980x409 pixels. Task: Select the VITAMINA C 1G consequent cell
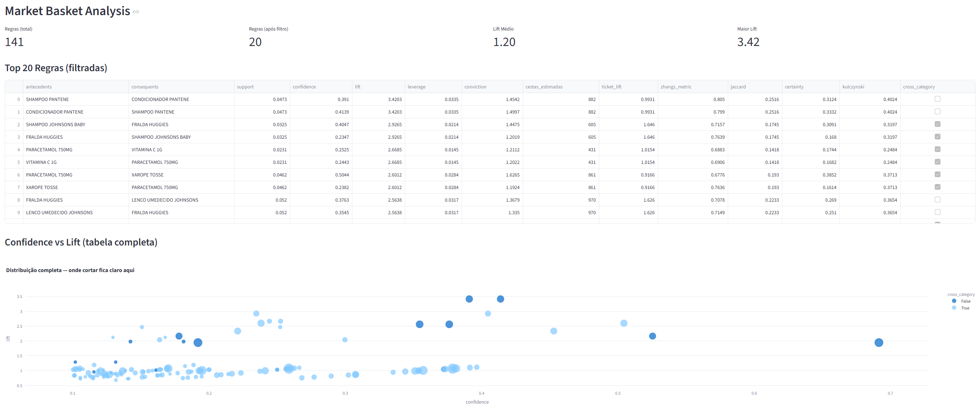[x=181, y=150]
